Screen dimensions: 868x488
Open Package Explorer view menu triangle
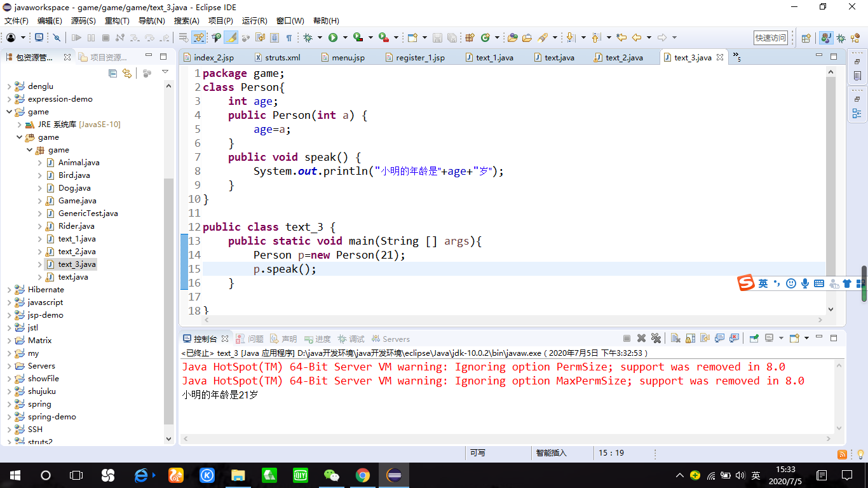(165, 72)
